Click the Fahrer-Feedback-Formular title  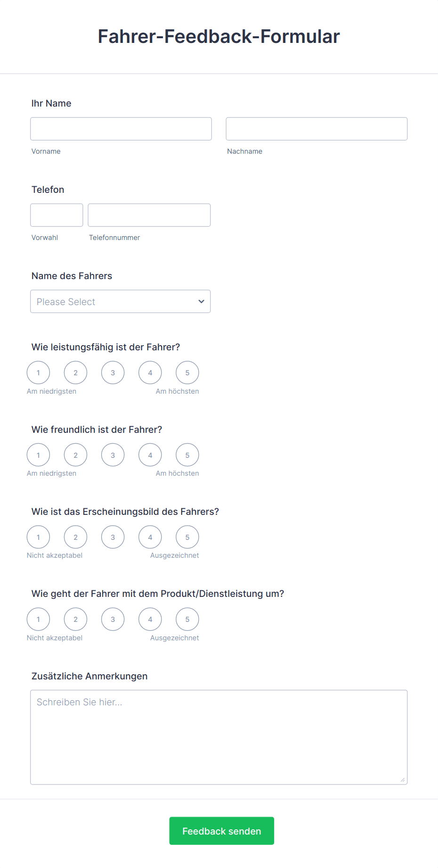219,36
